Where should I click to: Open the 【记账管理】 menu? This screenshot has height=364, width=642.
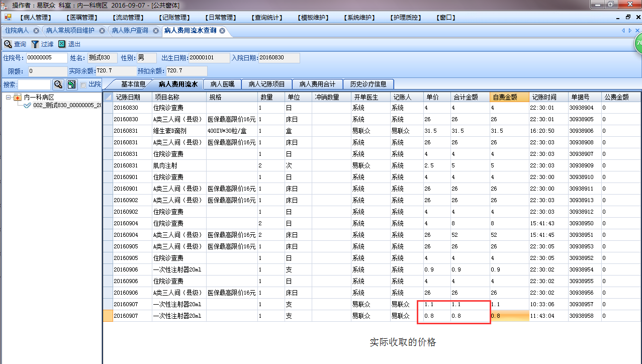174,18
